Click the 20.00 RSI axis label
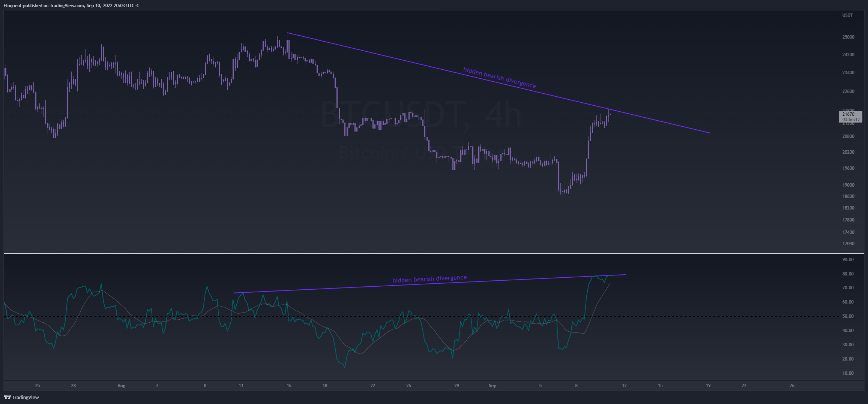The height and width of the screenshot is (404, 868). [848, 359]
